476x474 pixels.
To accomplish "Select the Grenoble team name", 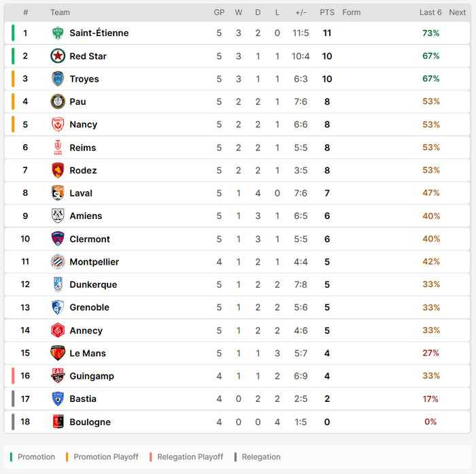I will click(89, 307).
